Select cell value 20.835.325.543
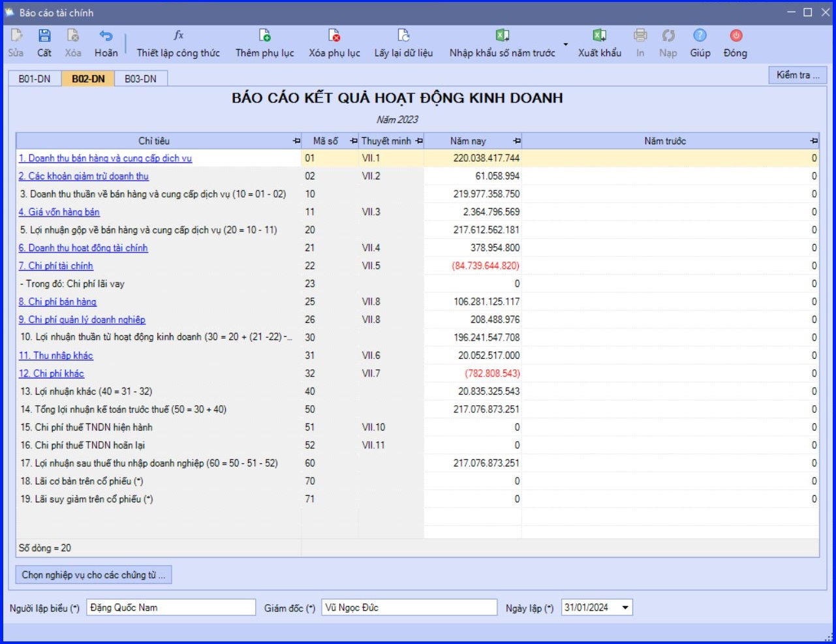 [489, 391]
